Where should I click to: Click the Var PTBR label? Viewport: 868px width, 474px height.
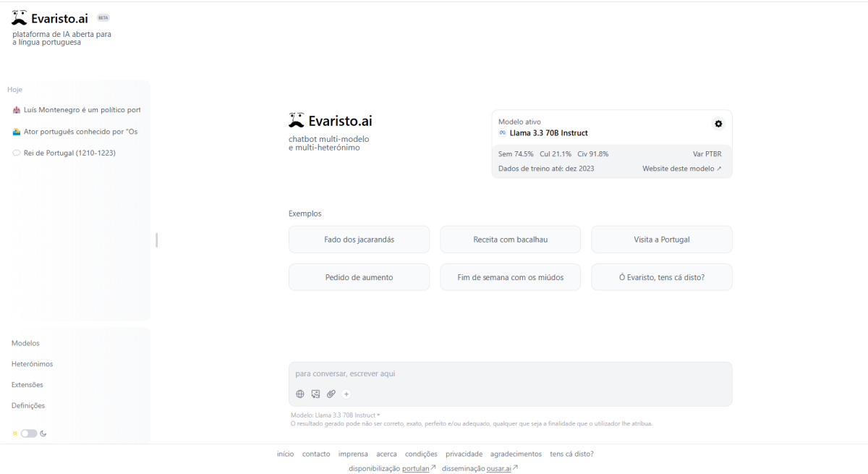point(707,154)
